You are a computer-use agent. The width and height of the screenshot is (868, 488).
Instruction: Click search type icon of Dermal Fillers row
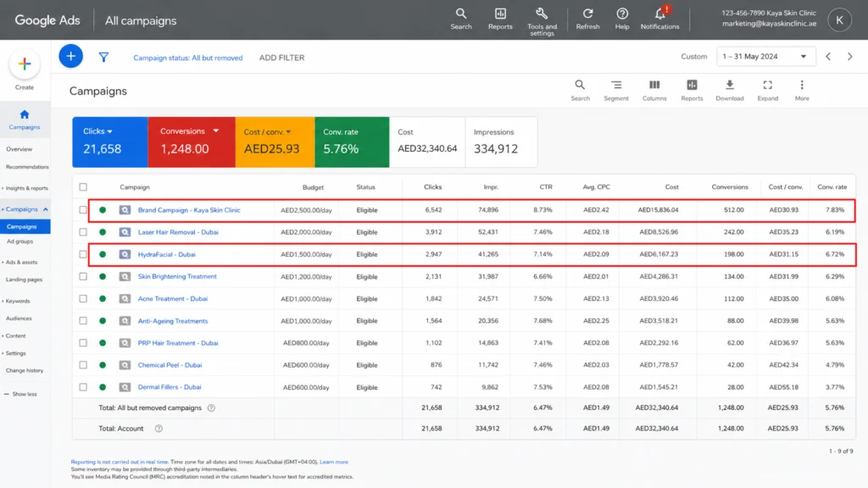point(125,386)
